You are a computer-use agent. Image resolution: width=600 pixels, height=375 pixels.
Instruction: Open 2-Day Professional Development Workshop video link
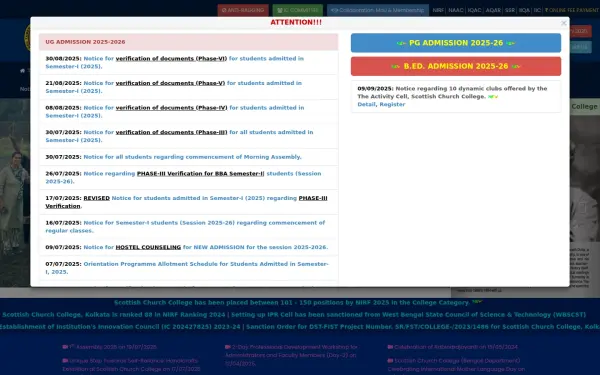[291, 355]
